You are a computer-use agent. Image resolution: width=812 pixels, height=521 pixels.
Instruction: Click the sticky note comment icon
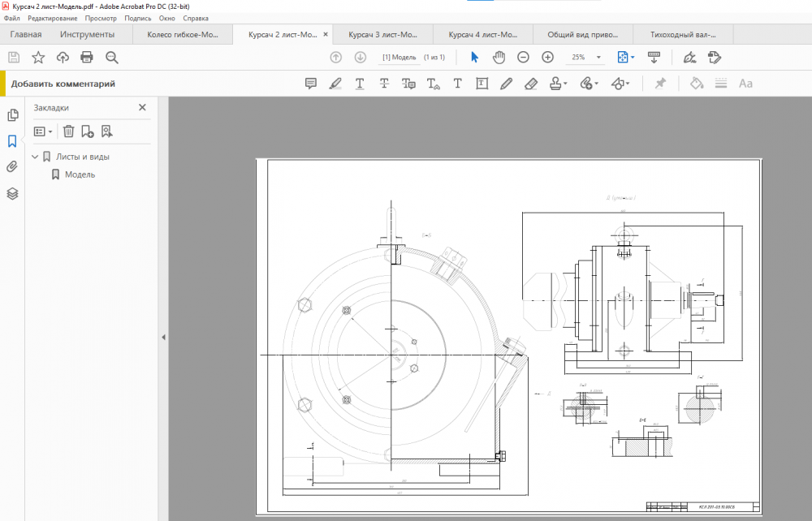coord(310,84)
